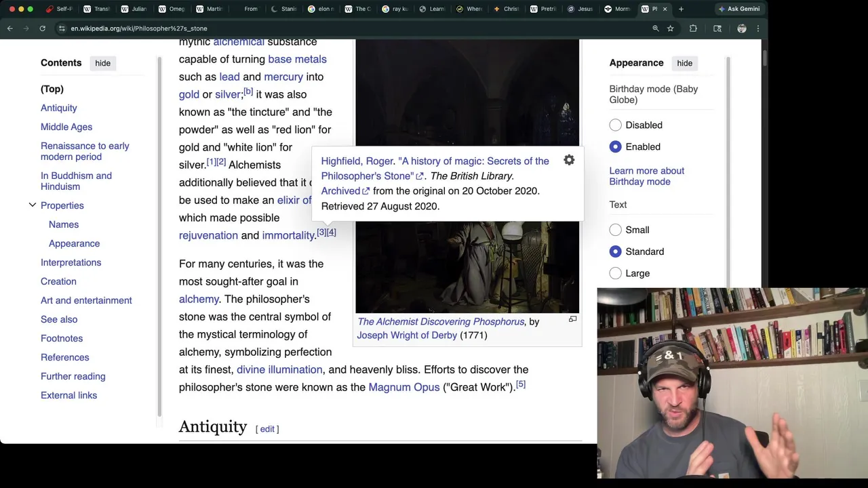Follow the rejuvenation link
This screenshot has height=488, width=868.
pyautogui.click(x=208, y=235)
